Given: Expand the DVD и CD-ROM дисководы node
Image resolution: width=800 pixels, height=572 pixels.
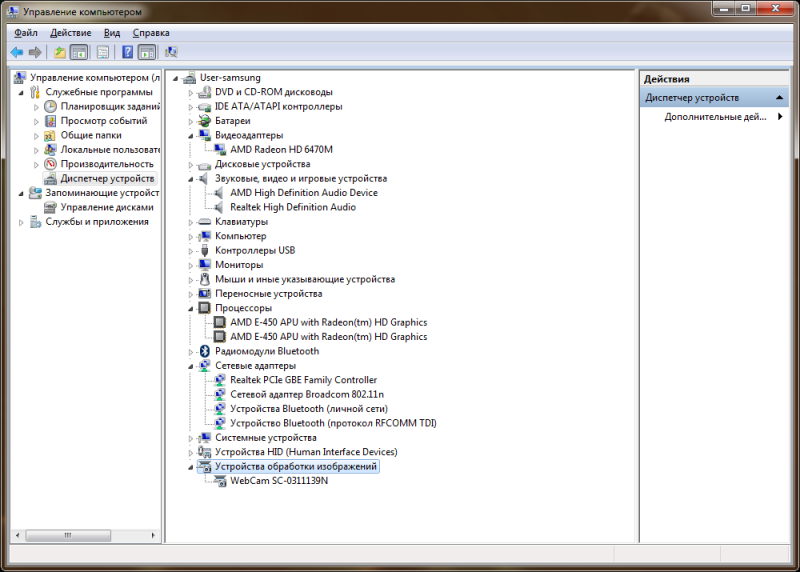Looking at the screenshot, I should (191, 92).
